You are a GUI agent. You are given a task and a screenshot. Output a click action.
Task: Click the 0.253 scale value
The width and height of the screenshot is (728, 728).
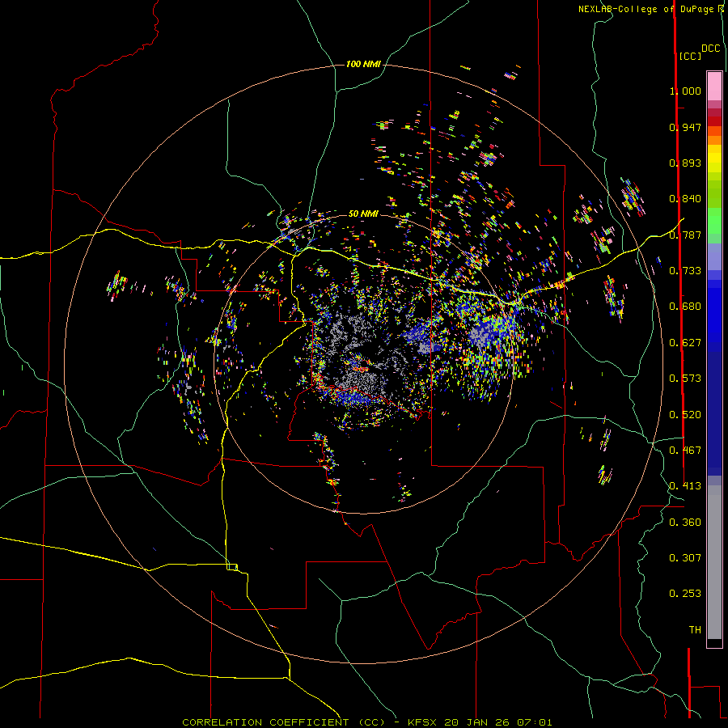(x=685, y=594)
